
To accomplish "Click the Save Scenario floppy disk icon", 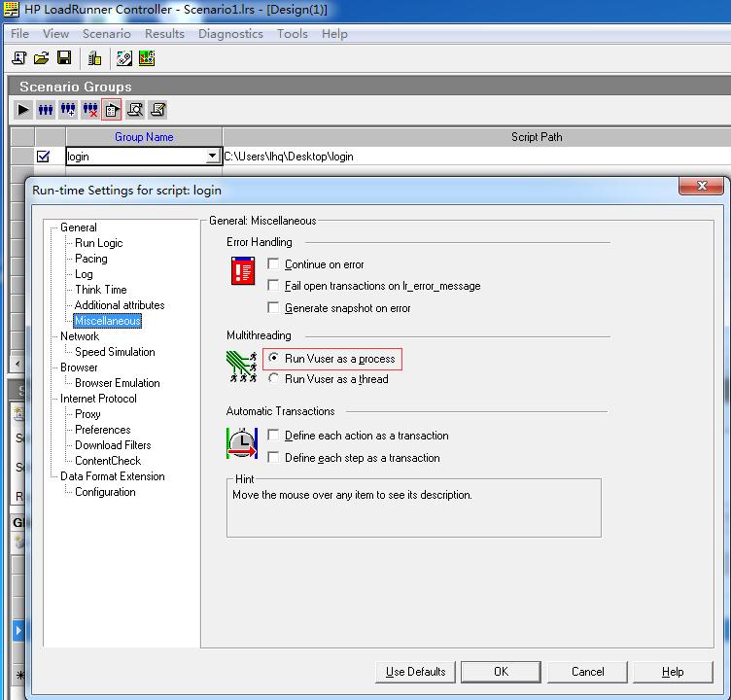I will point(64,58).
